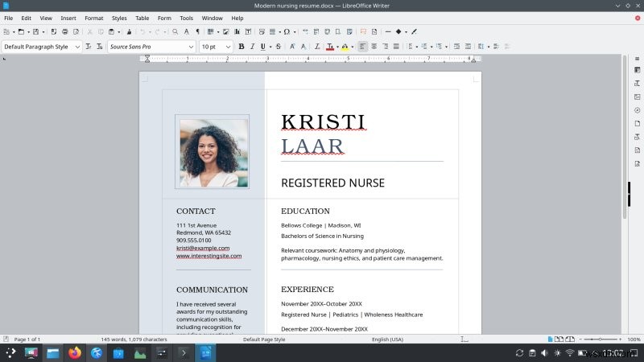Viewport: 644px width, 362px height.
Task: Toggle Bold formatting
Action: coord(242,47)
